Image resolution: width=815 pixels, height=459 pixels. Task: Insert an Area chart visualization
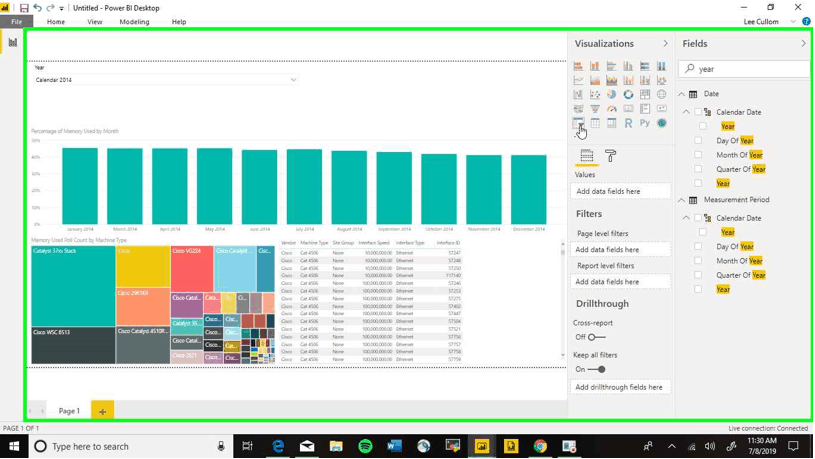pos(595,80)
